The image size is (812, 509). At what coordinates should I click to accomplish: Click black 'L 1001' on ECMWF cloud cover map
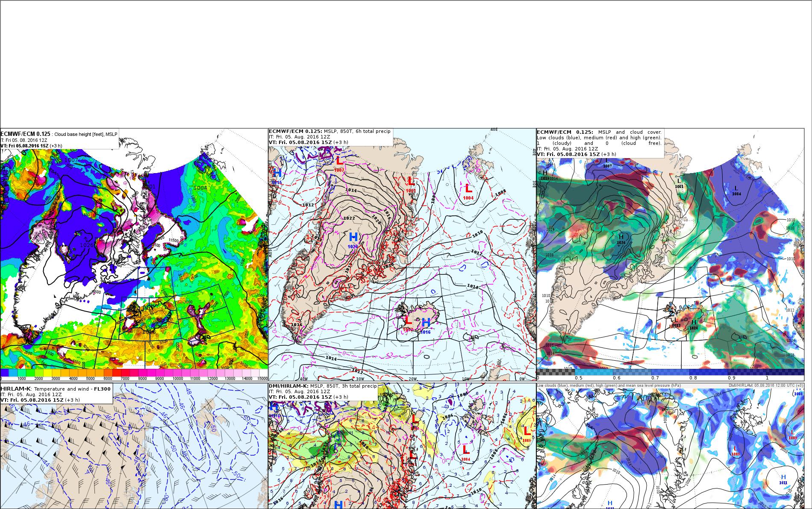[679, 184]
